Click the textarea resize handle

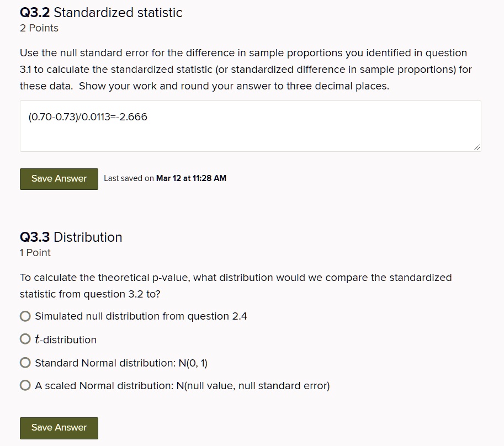pos(476,146)
